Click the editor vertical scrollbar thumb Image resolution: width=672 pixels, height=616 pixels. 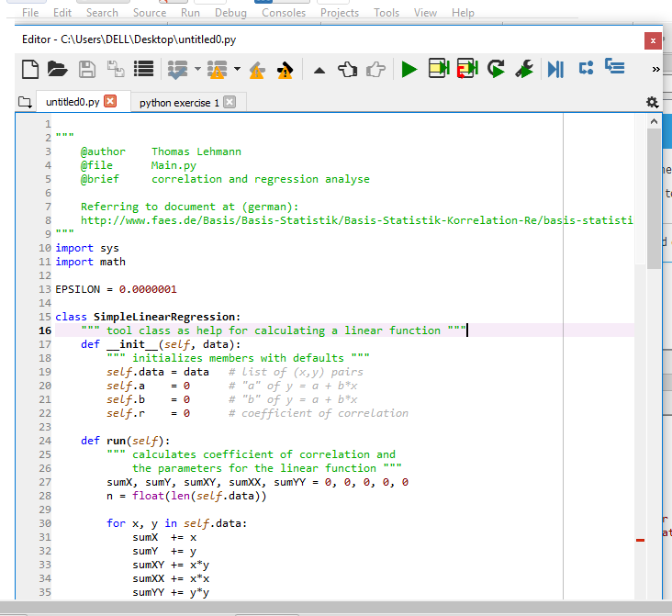654,198
